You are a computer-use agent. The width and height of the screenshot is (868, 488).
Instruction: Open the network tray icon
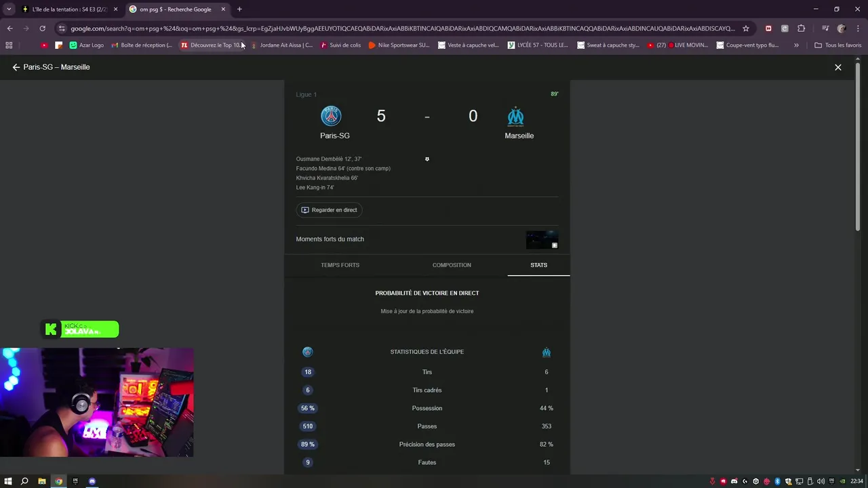(800, 481)
